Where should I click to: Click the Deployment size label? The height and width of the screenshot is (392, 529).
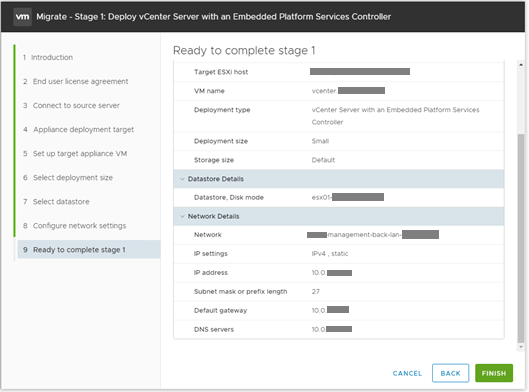coord(221,141)
